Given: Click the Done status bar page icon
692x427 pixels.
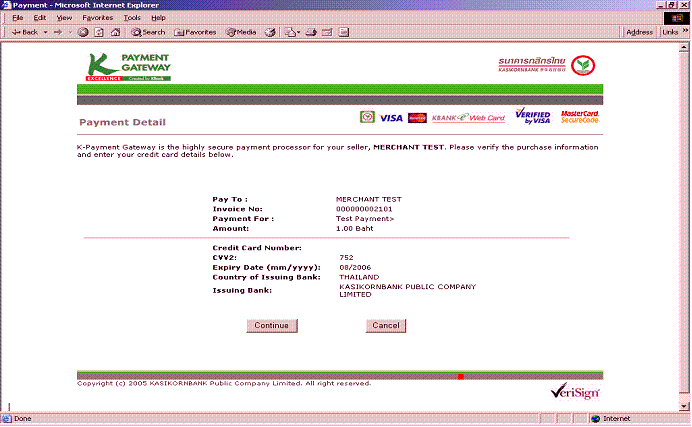Looking at the screenshot, I should click(7, 419).
